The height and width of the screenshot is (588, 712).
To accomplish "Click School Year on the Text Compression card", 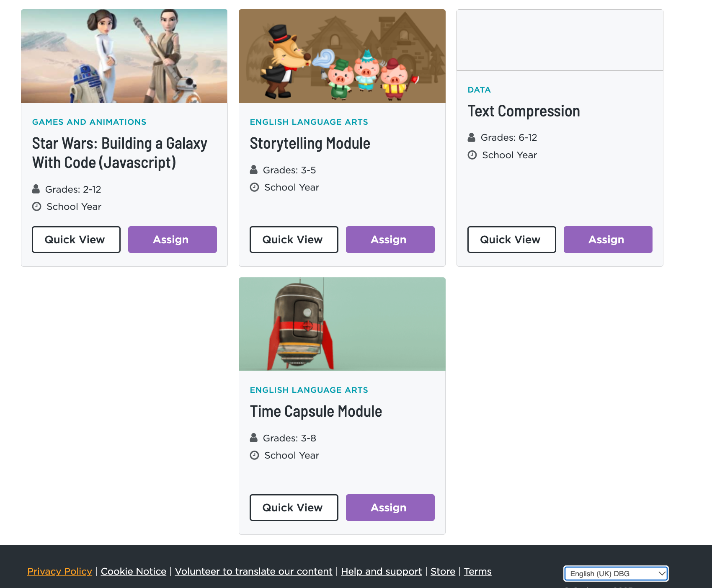I will click(510, 155).
